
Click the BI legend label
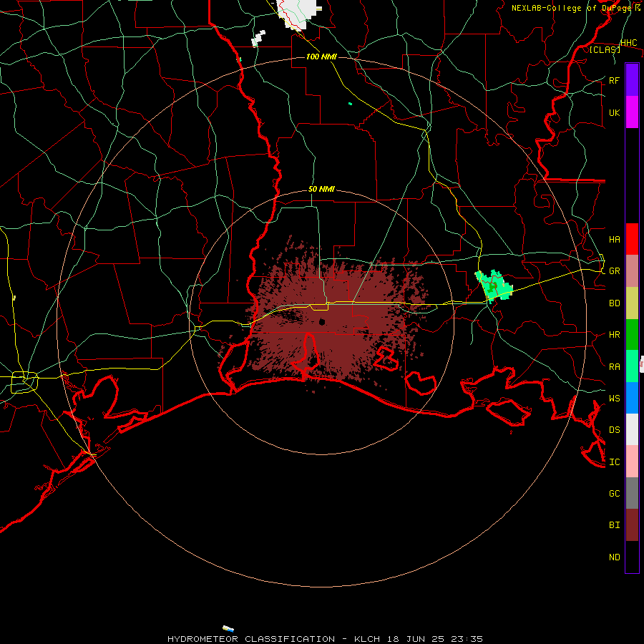pyautogui.click(x=614, y=525)
